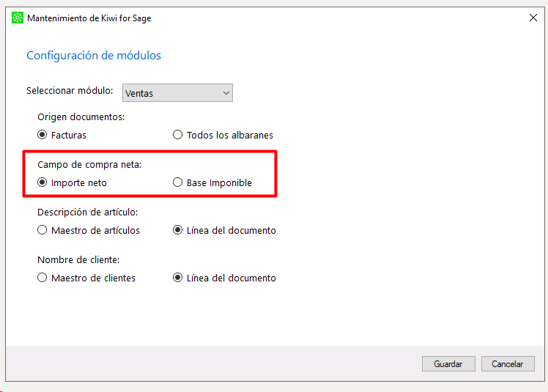Select Maestro de clientes option
The image size is (548, 392).
tap(42, 278)
